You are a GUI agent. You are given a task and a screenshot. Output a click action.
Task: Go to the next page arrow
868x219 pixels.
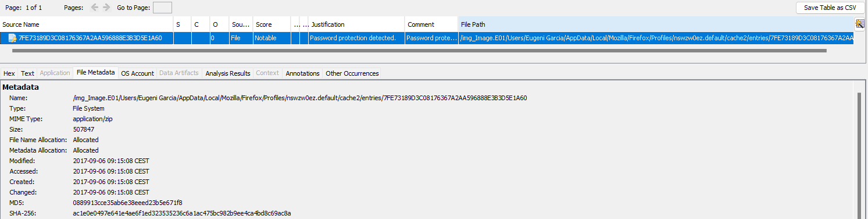click(x=106, y=8)
